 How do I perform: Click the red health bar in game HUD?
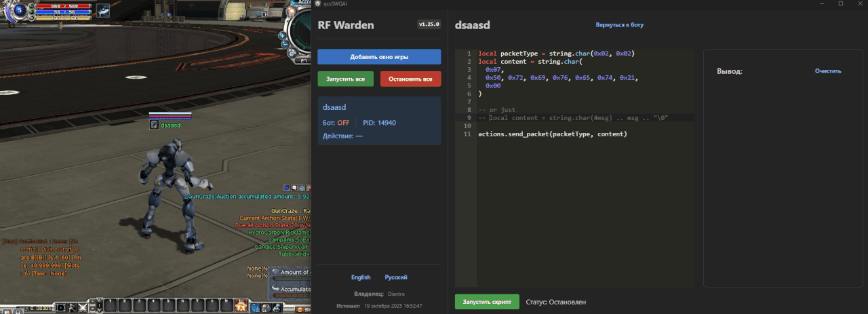(63, 6)
